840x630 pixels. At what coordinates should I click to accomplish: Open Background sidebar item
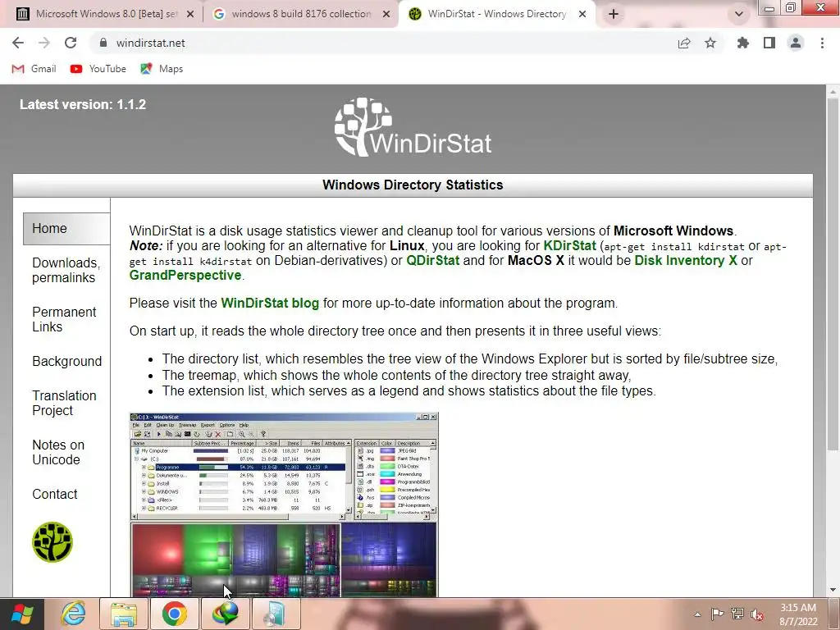[x=67, y=361]
